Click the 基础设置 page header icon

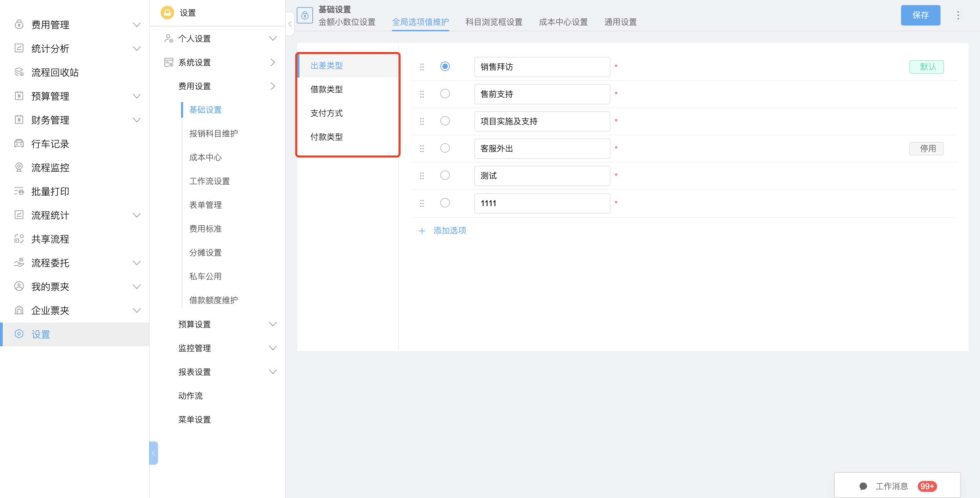pyautogui.click(x=305, y=15)
